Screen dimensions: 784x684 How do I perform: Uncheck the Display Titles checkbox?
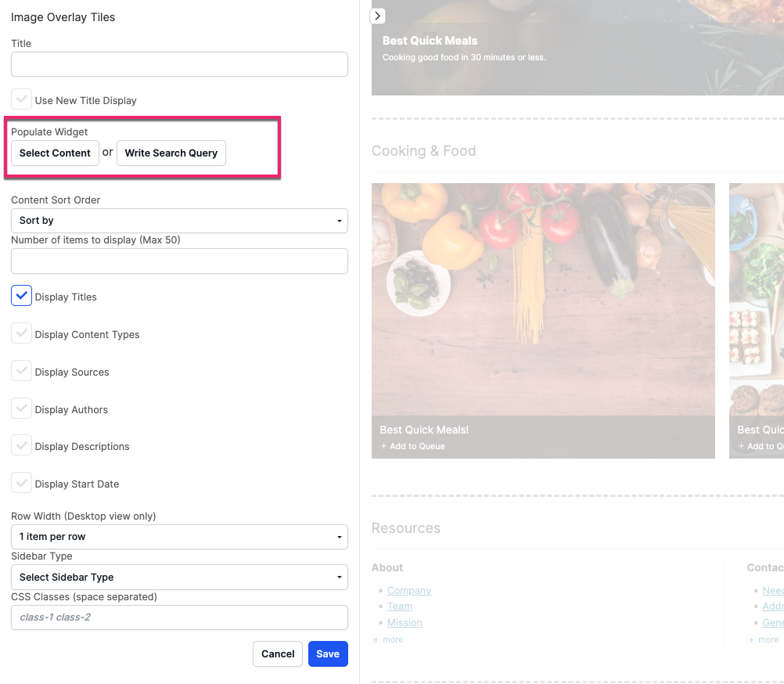click(x=22, y=296)
